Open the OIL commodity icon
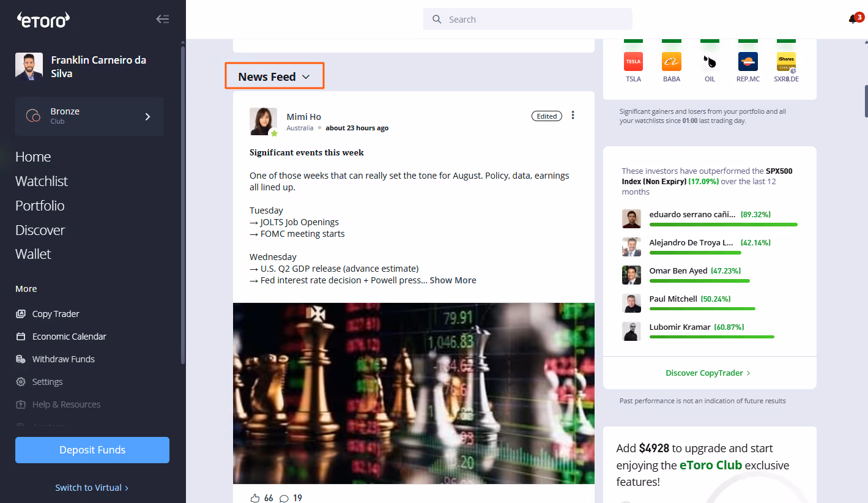Viewport: 868px width, 503px height. (710, 61)
